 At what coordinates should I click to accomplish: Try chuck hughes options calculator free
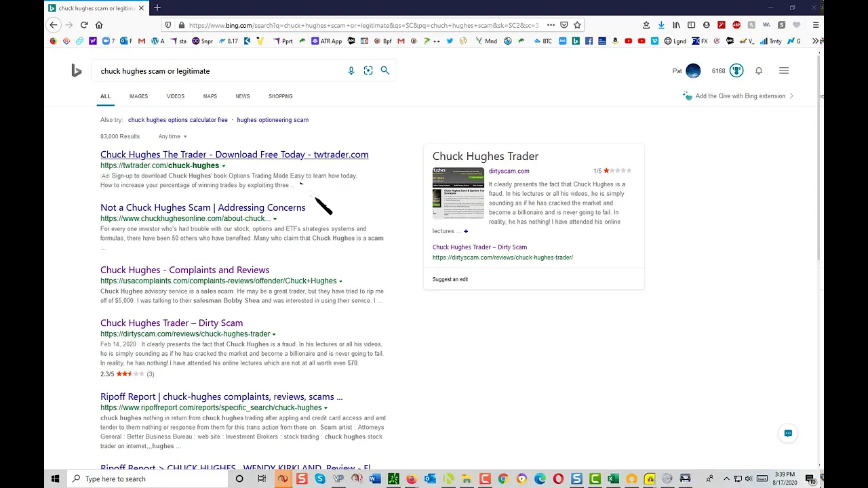pos(178,120)
